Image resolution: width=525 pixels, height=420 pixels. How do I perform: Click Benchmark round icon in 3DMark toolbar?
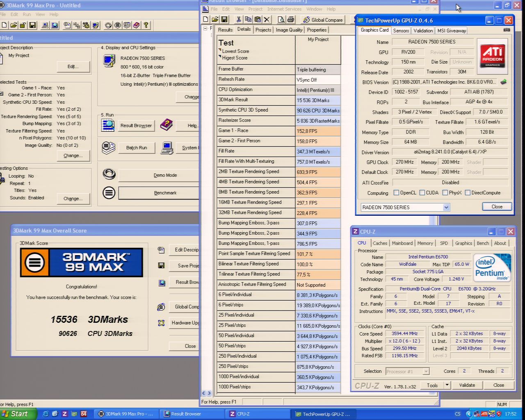(118, 25)
